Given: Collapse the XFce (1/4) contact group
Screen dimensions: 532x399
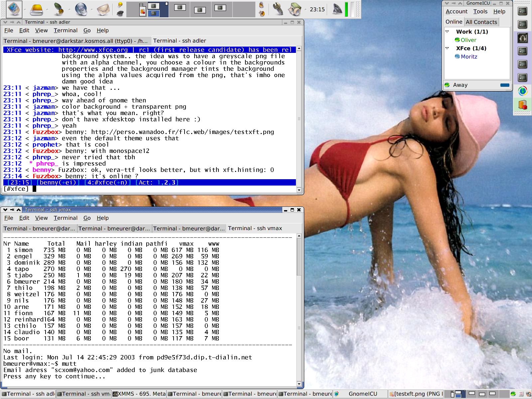Looking at the screenshot, I should (x=448, y=48).
